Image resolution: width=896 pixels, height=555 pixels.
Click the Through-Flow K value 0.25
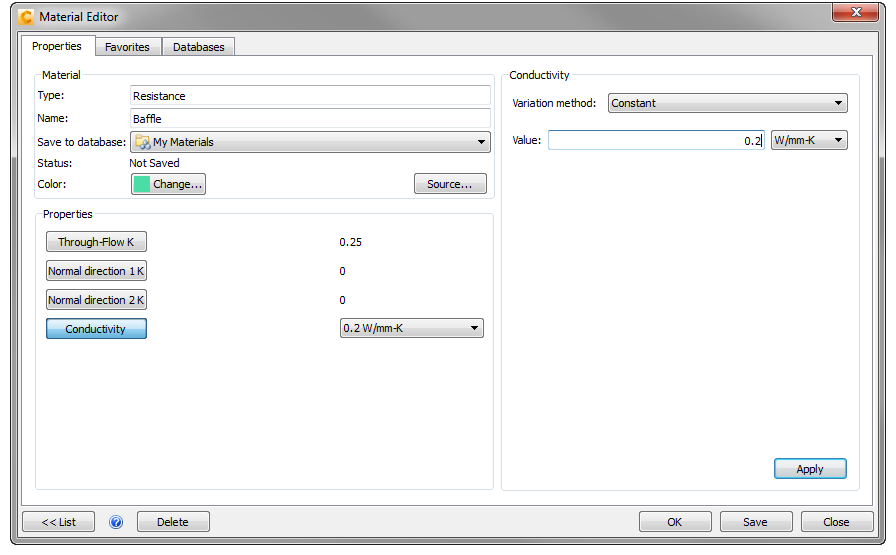pos(350,242)
